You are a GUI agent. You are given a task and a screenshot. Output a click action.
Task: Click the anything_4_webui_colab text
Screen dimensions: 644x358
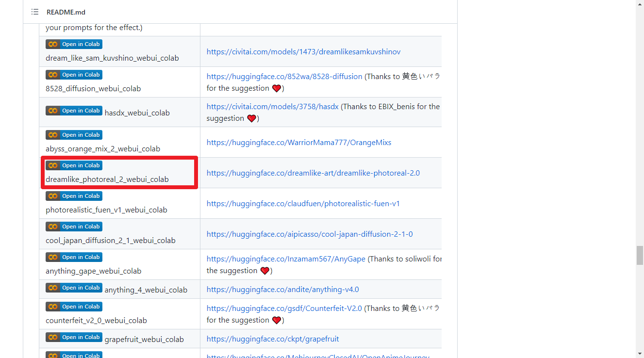tap(146, 290)
